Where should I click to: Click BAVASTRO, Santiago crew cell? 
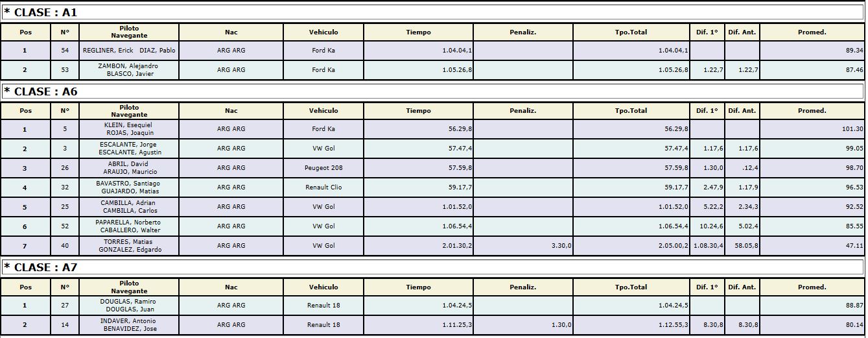pos(129,187)
